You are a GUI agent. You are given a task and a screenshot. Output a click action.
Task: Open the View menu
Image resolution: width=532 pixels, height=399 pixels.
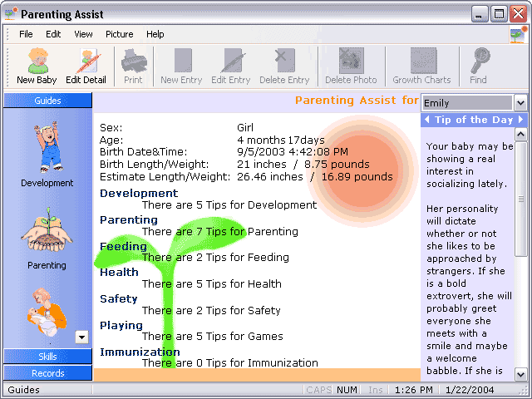point(83,34)
